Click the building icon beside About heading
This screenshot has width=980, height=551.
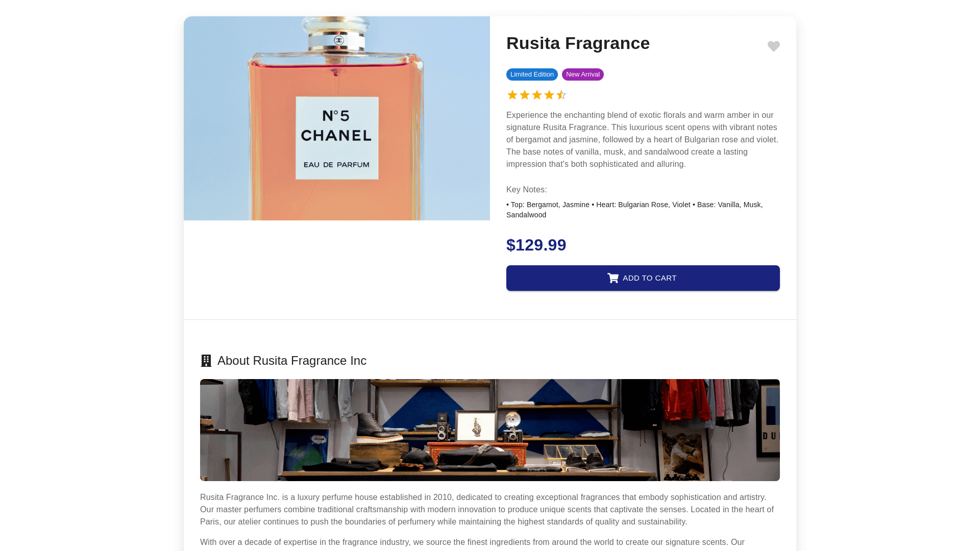tap(206, 361)
